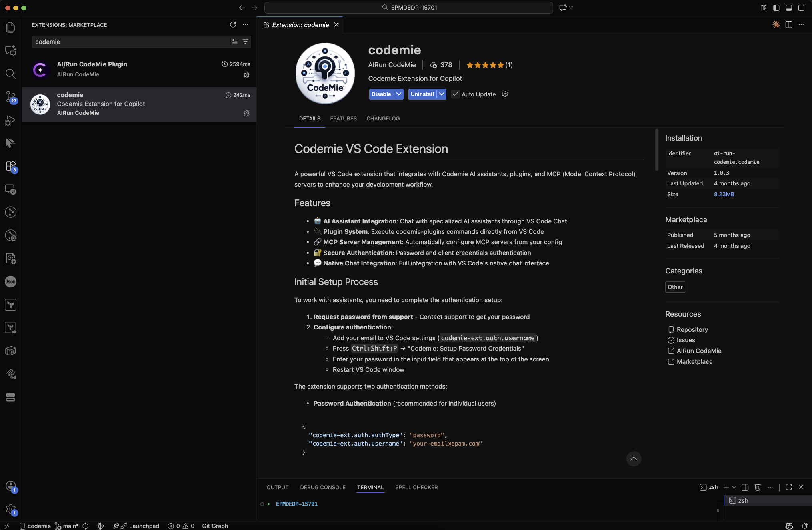The height and width of the screenshot is (530, 812).
Task: Toggle the bottom panel visibility
Action: [789, 8]
